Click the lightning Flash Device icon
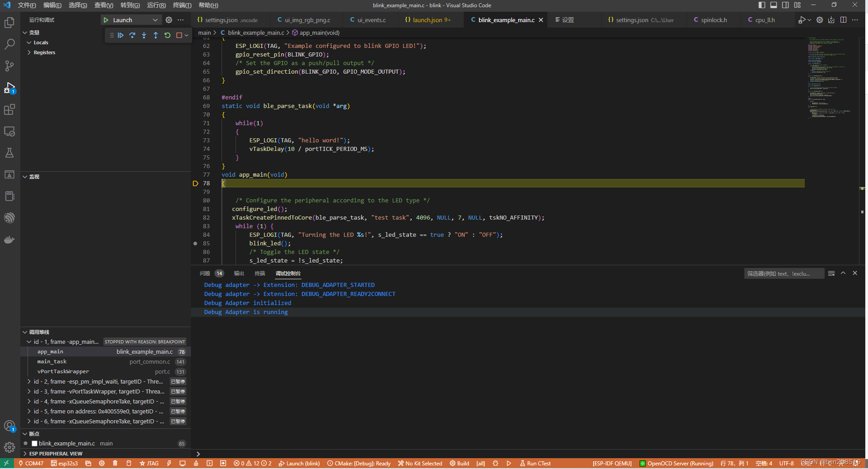 [169, 463]
